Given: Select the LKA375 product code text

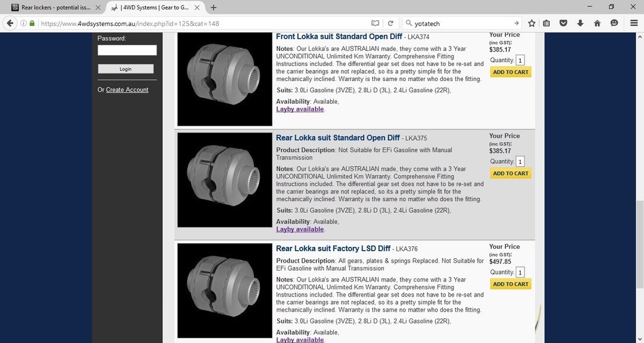Looking at the screenshot, I should click(417, 138).
